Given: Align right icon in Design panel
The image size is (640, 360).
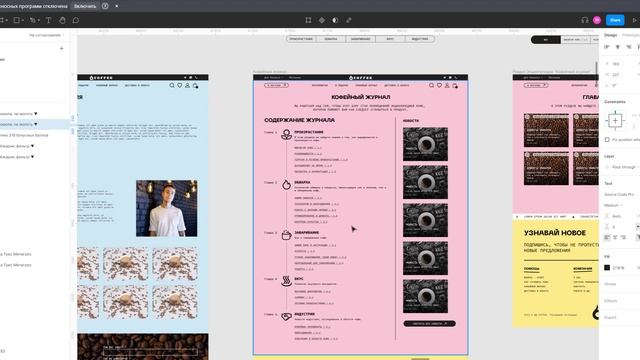Looking at the screenshot, I should 629,47.
